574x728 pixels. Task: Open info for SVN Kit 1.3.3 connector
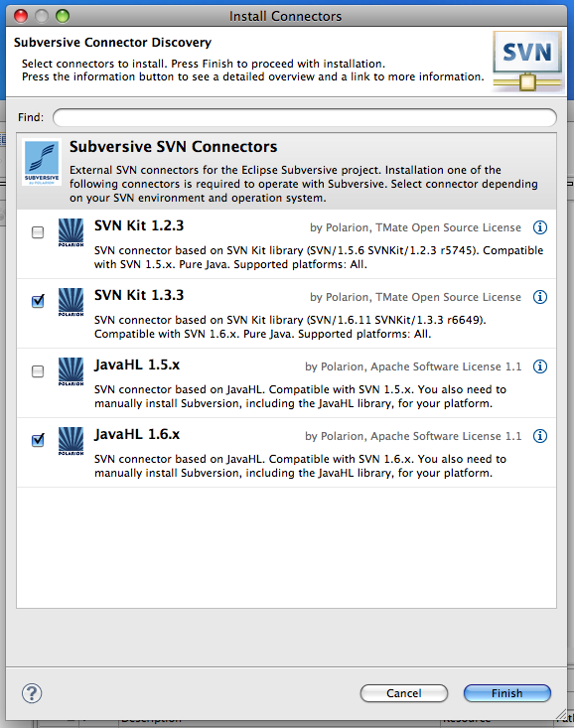pos(539,297)
